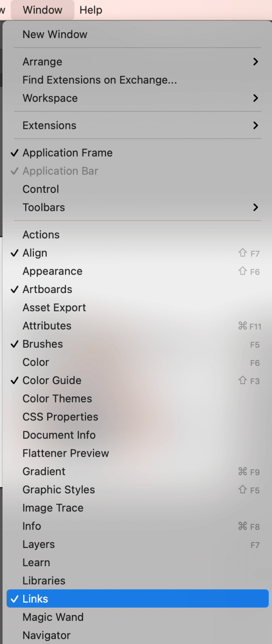Open the Layers panel
Screen dimensions: 272x644
tap(38, 544)
